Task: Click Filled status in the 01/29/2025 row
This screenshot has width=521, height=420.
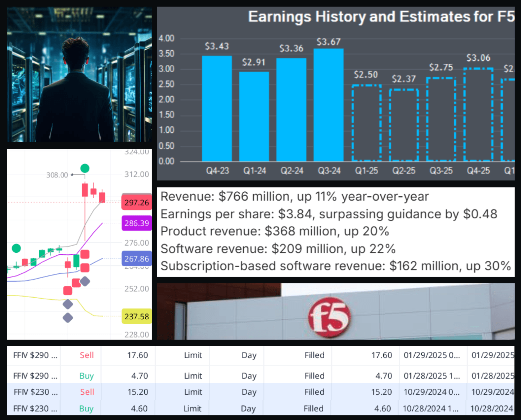Action: pyautogui.click(x=314, y=355)
